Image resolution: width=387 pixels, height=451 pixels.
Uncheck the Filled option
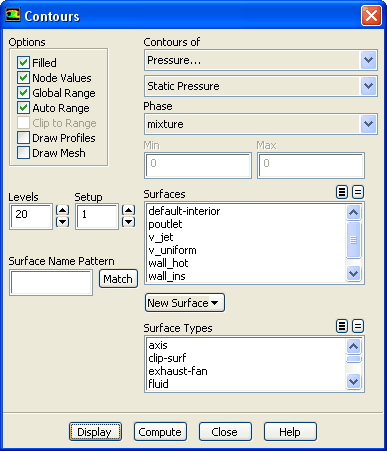tap(23, 63)
